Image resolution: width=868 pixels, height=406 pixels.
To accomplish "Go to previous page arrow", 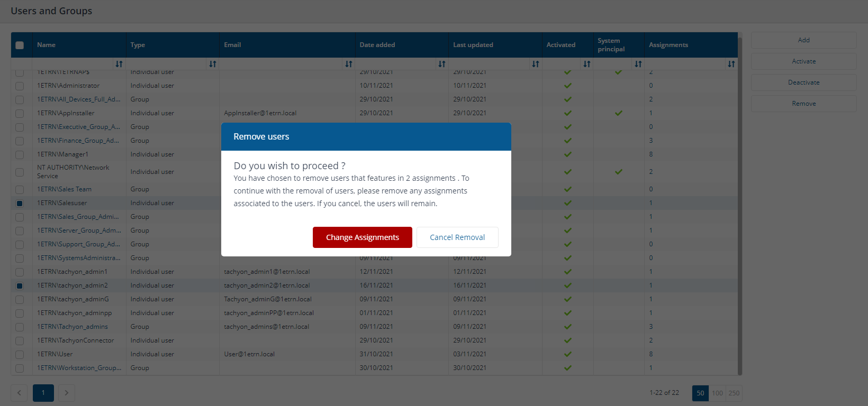I will (20, 393).
